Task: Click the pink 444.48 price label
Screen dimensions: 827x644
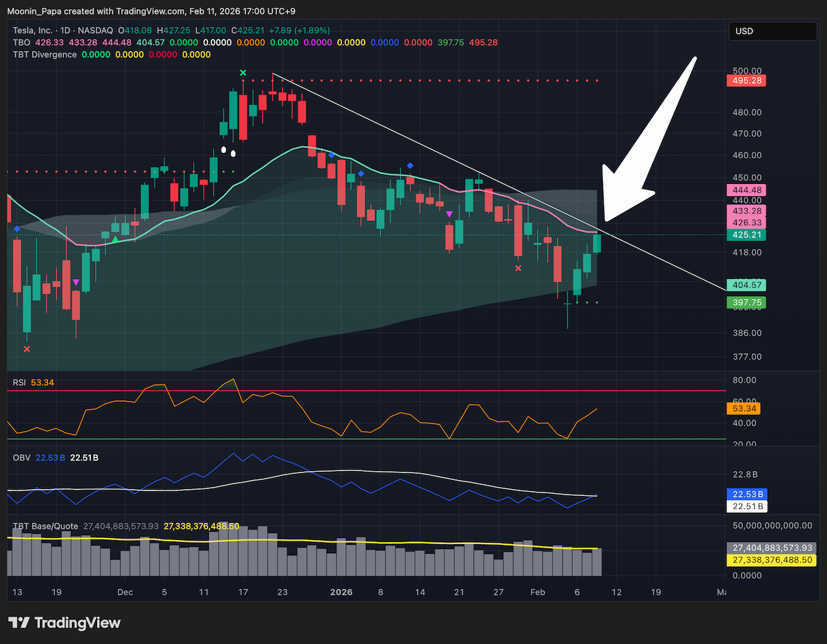Action: [x=746, y=190]
